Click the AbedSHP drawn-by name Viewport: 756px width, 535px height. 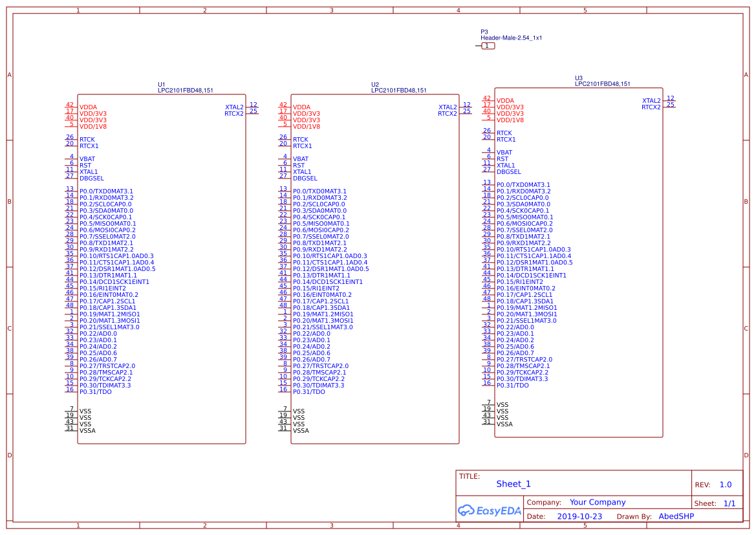point(676,516)
